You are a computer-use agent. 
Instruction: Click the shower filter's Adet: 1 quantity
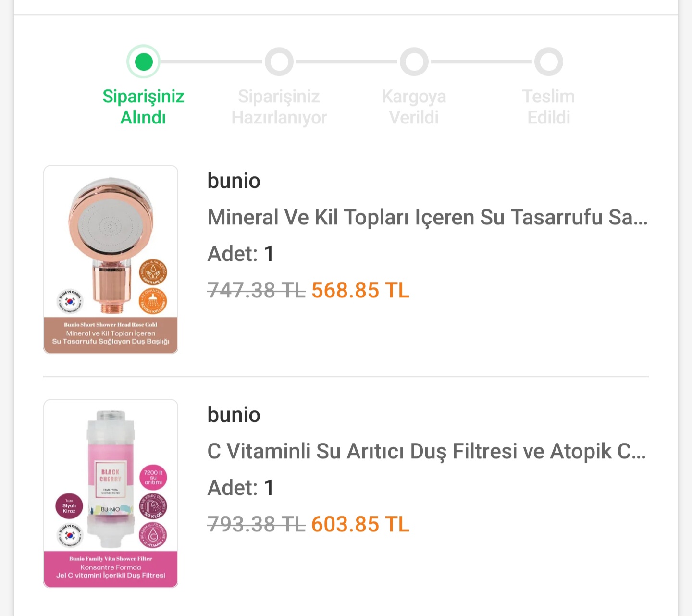coord(241,488)
